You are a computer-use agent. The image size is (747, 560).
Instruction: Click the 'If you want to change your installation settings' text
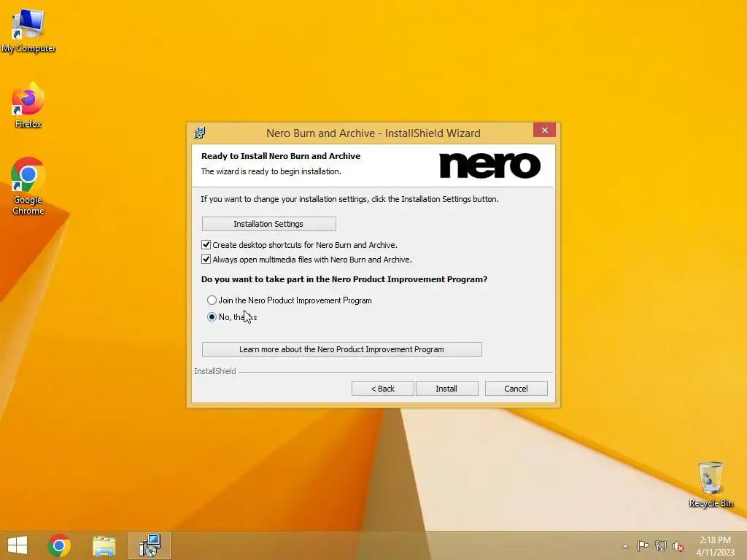coord(349,199)
